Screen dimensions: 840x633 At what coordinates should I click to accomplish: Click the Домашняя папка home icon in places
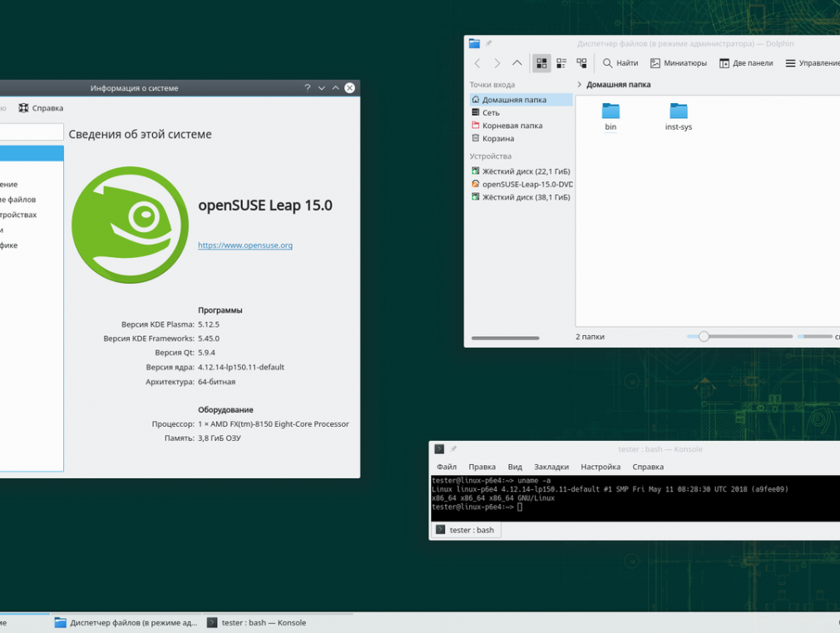tap(475, 99)
